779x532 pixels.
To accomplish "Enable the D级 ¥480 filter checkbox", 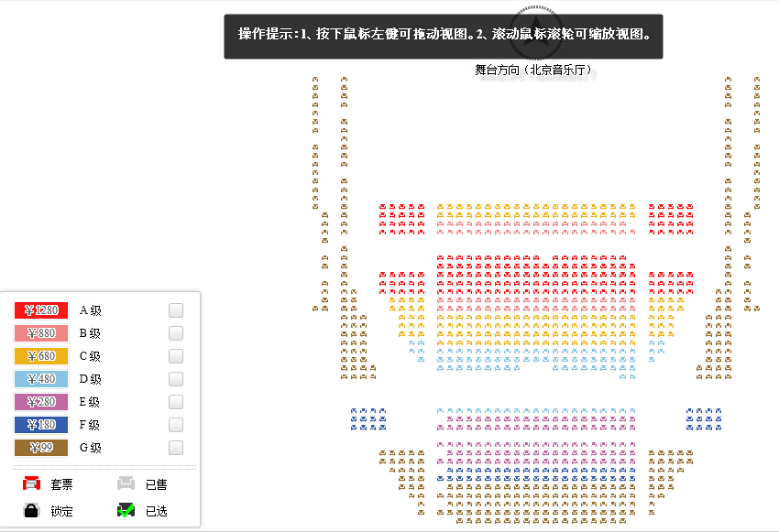I will click(x=176, y=379).
